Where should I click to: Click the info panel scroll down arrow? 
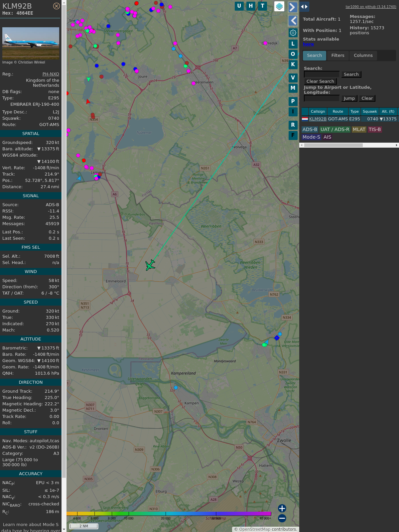click(64, 530)
